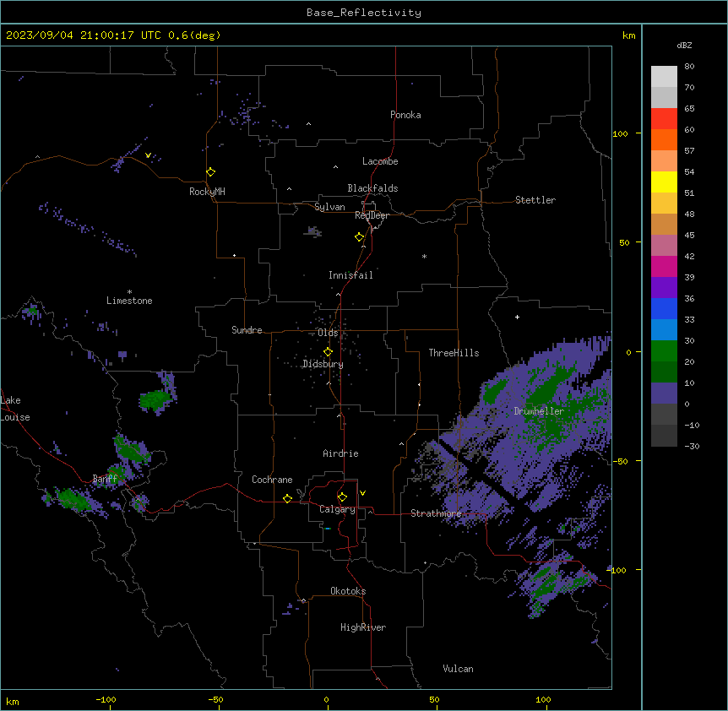This screenshot has height=711, width=728.
Task: Click the Sylvan label
Action: click(329, 207)
